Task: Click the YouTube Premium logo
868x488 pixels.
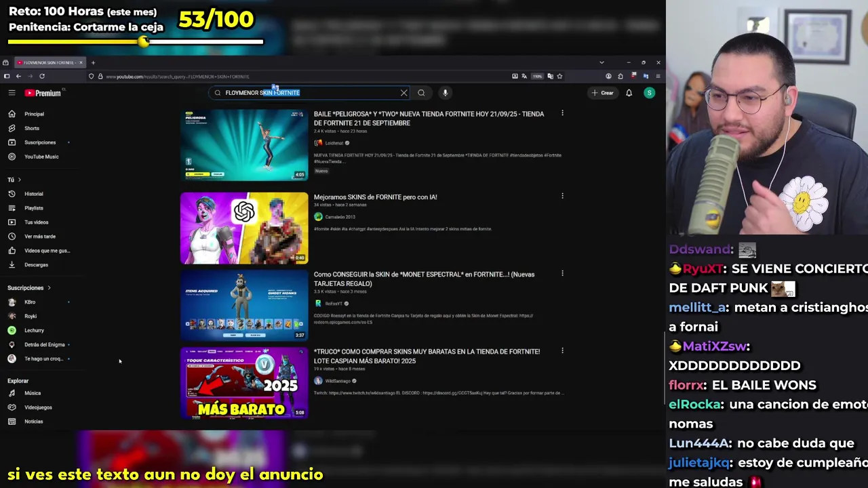Action: (43, 93)
